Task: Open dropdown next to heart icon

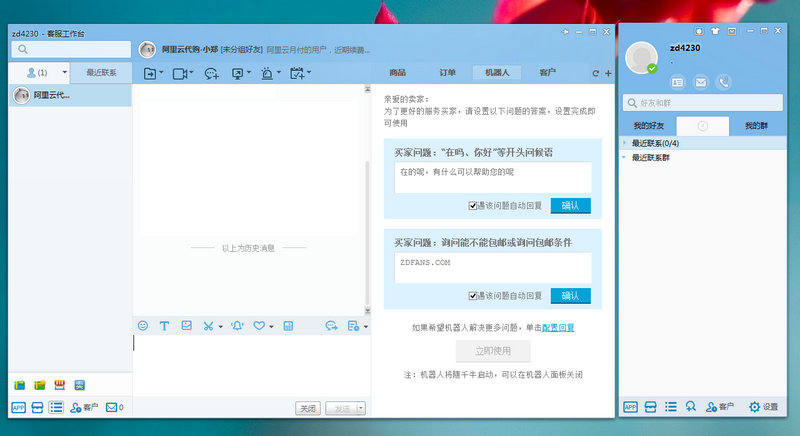Action: tap(271, 326)
